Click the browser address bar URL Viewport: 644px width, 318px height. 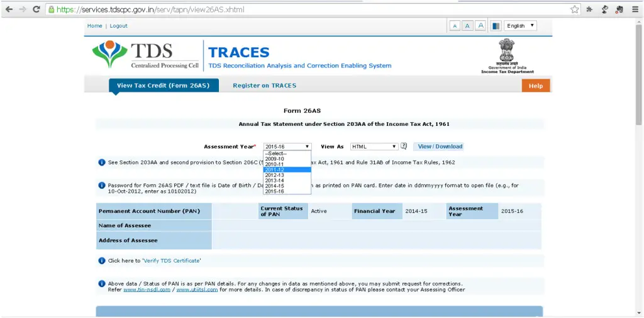(151, 9)
